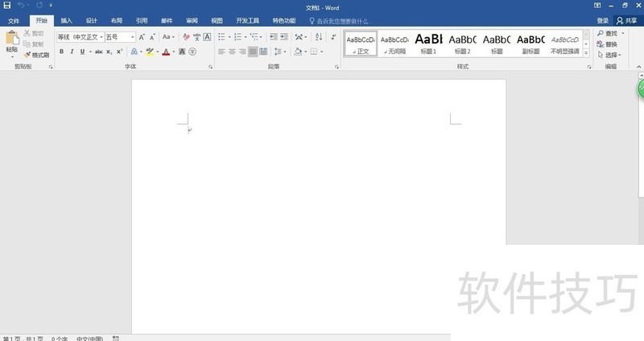Toggle subscript formatting
The height and width of the screenshot is (341, 644).
tap(109, 52)
